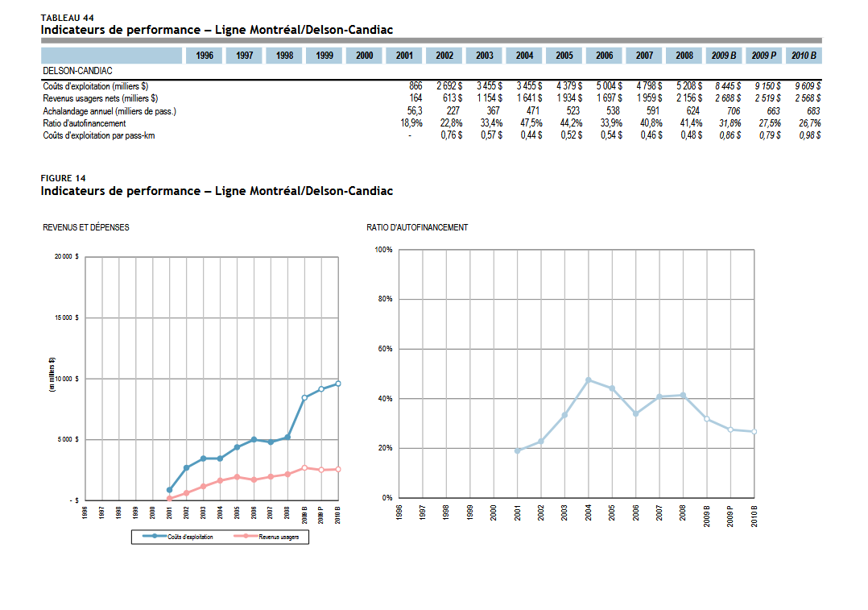
Task: Select the REVENUS ET DÉPENSES chart title
Action: pos(86,228)
